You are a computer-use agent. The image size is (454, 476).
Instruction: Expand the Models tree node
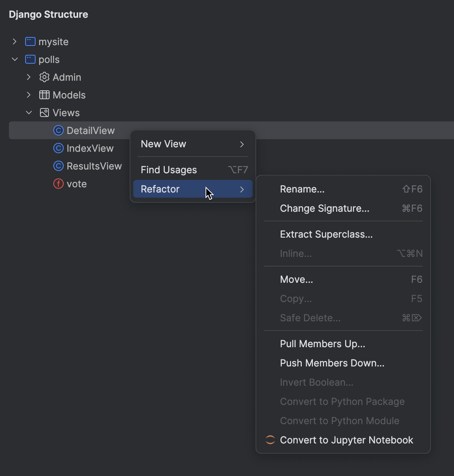pyautogui.click(x=29, y=95)
